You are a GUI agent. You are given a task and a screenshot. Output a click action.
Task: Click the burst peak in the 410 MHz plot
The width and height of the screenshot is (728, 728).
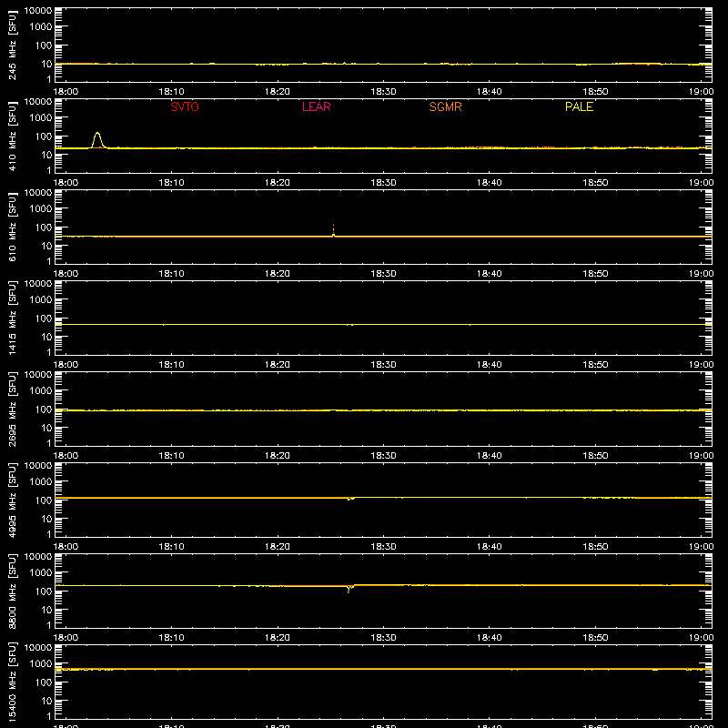pos(97,134)
